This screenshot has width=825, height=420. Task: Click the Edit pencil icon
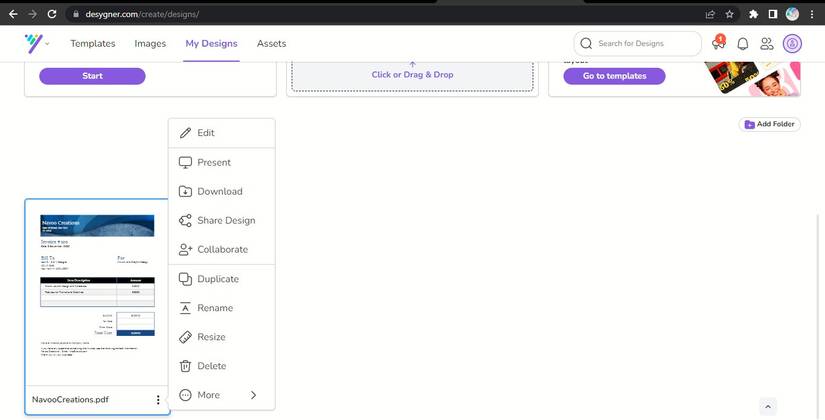click(x=185, y=133)
